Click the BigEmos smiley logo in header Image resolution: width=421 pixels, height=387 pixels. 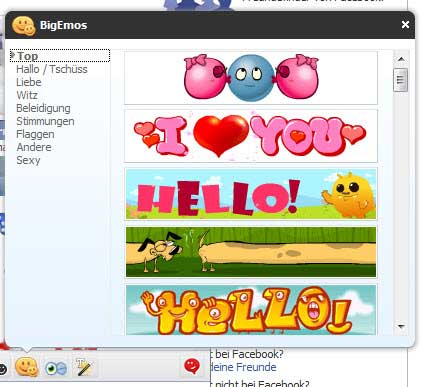click(23, 26)
